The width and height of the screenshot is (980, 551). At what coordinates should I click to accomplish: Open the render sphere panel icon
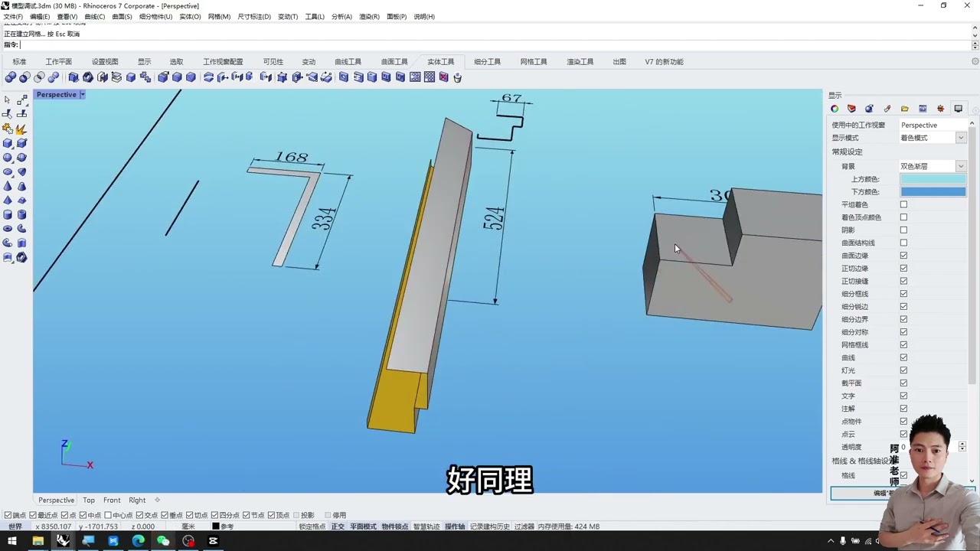point(869,109)
